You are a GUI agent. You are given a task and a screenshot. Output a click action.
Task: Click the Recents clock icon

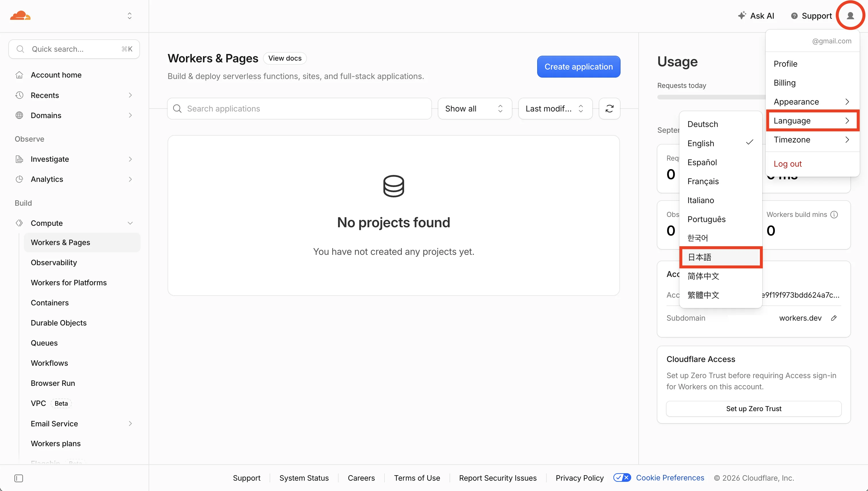click(19, 95)
